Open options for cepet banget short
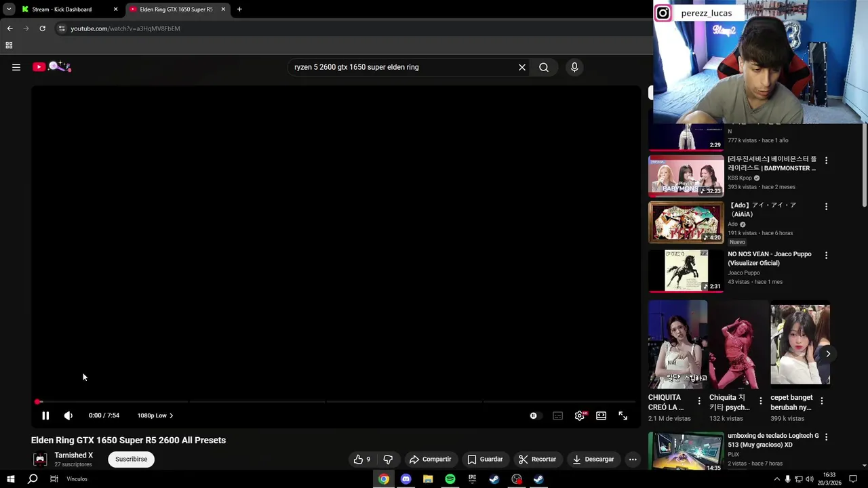Viewport: 868px width, 488px height. [821, 401]
